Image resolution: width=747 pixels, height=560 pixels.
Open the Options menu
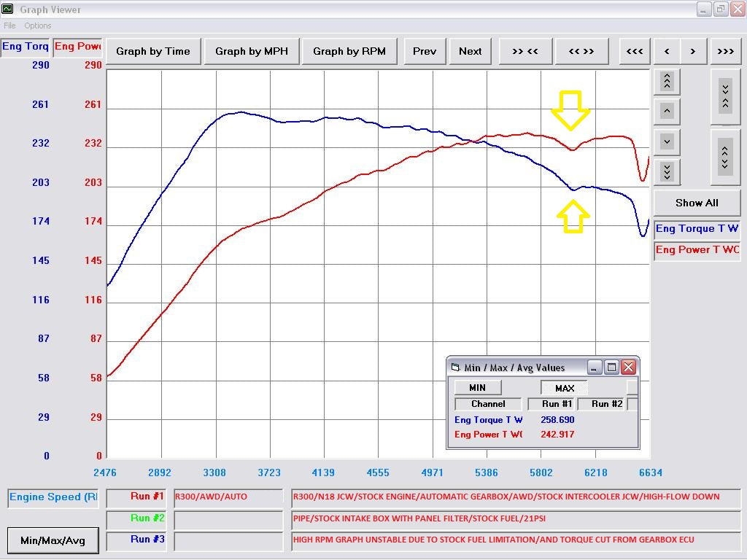[x=38, y=25]
